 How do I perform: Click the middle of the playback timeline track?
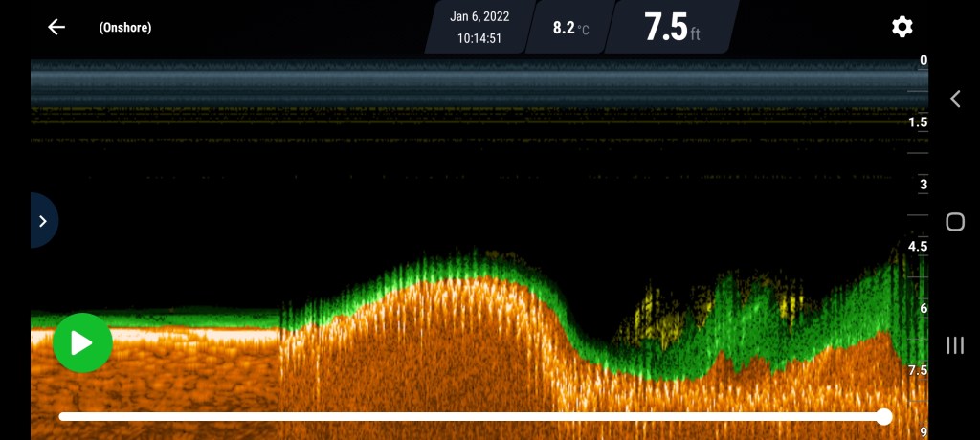471,417
